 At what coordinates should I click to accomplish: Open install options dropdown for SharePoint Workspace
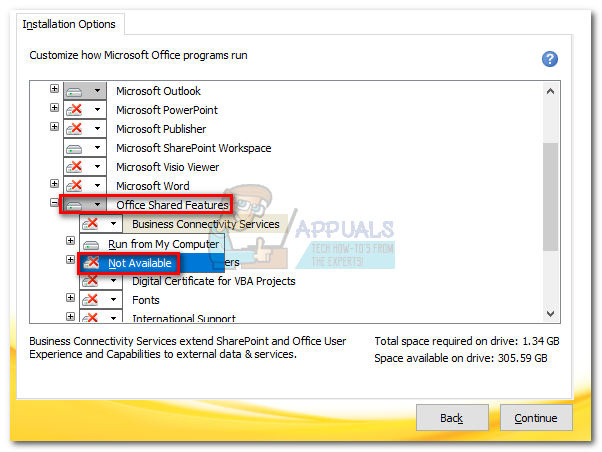[98, 147]
